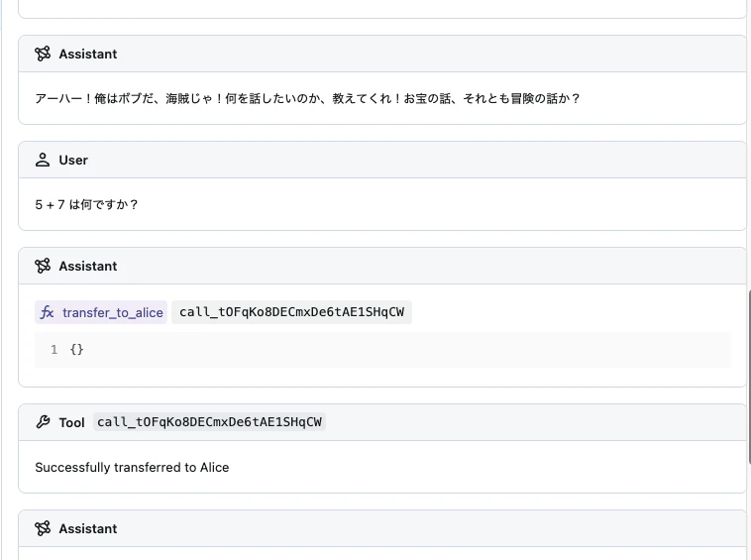This screenshot has width=751, height=560.
Task: Click the first Assistant message icon
Action: (x=43, y=54)
